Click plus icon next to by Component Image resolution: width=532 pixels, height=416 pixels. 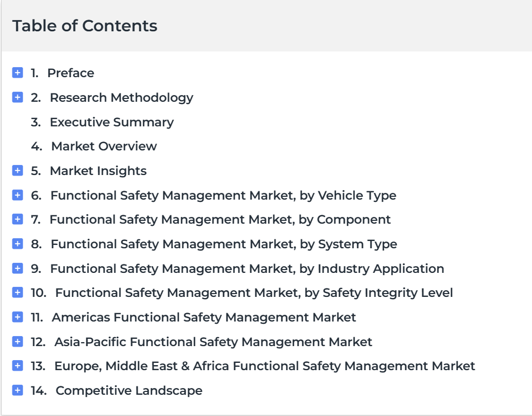click(18, 219)
